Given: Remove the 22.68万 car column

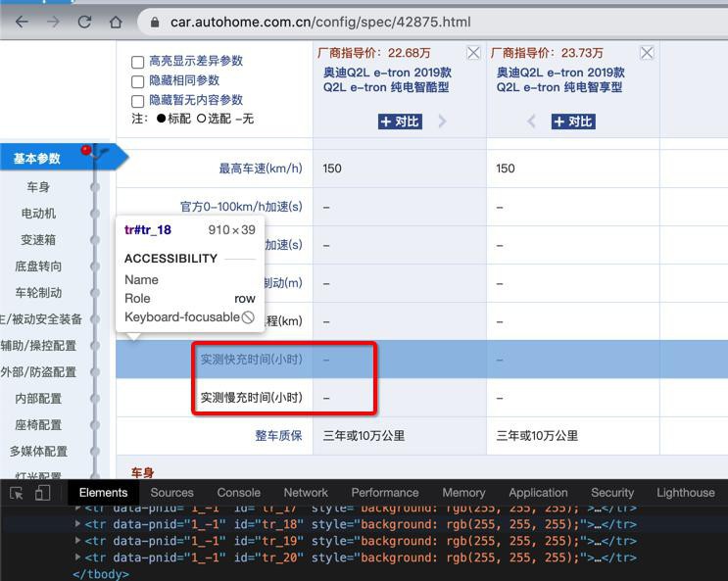Looking at the screenshot, I should pyautogui.click(x=473, y=53).
